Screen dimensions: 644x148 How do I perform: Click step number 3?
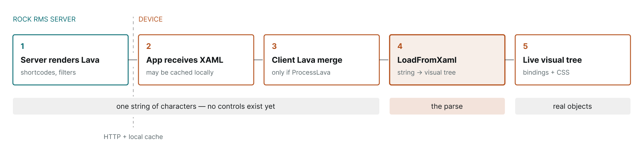pos(274,46)
